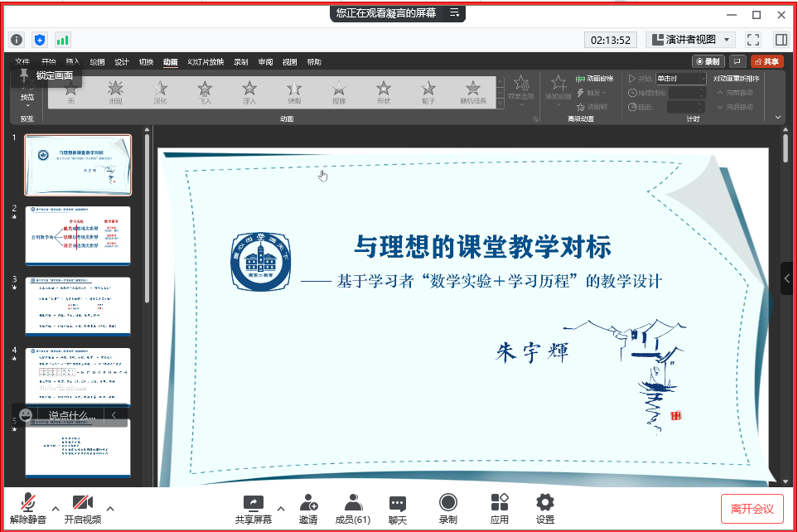The image size is (798, 532).
Task: Enter fullscreen mode icon
Action: pos(753,40)
